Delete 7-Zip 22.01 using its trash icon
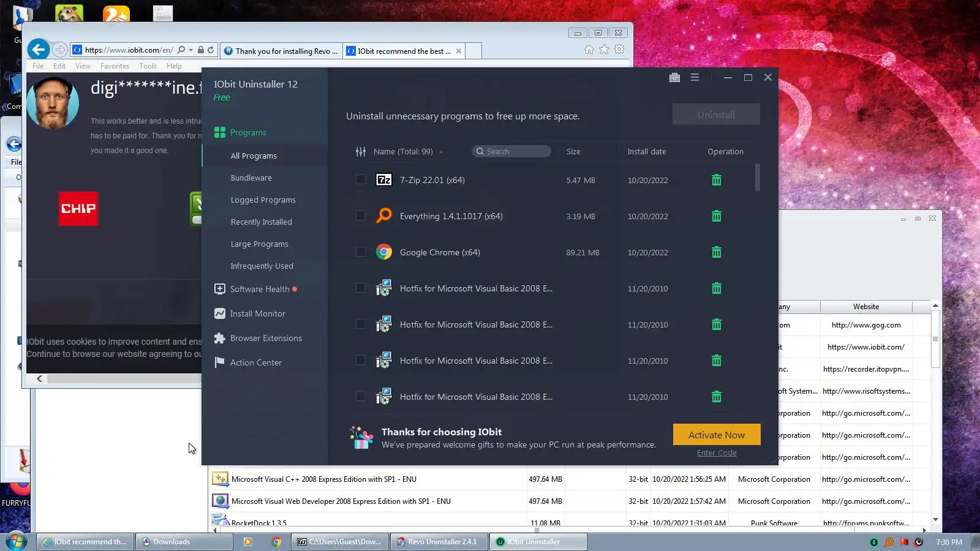The width and height of the screenshot is (980, 551). point(717,180)
